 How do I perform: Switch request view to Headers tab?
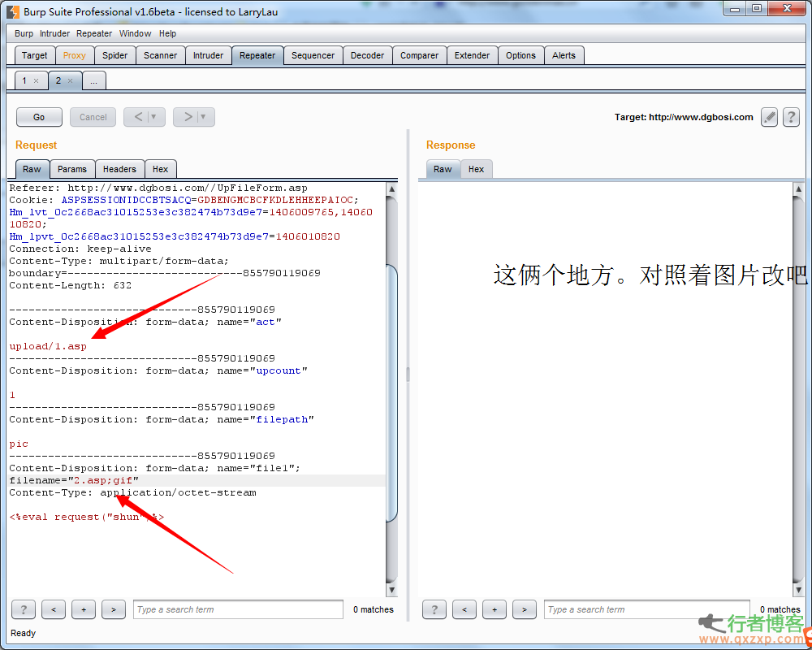coord(119,169)
